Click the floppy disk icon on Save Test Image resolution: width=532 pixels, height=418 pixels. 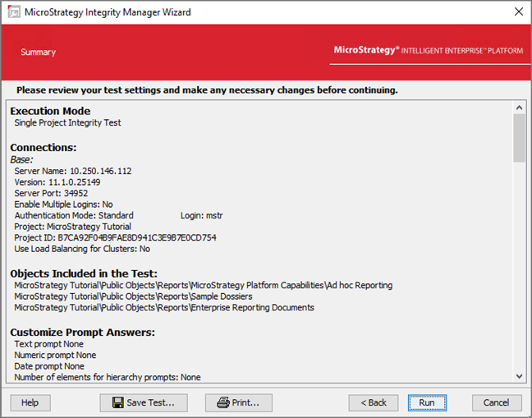click(x=117, y=402)
